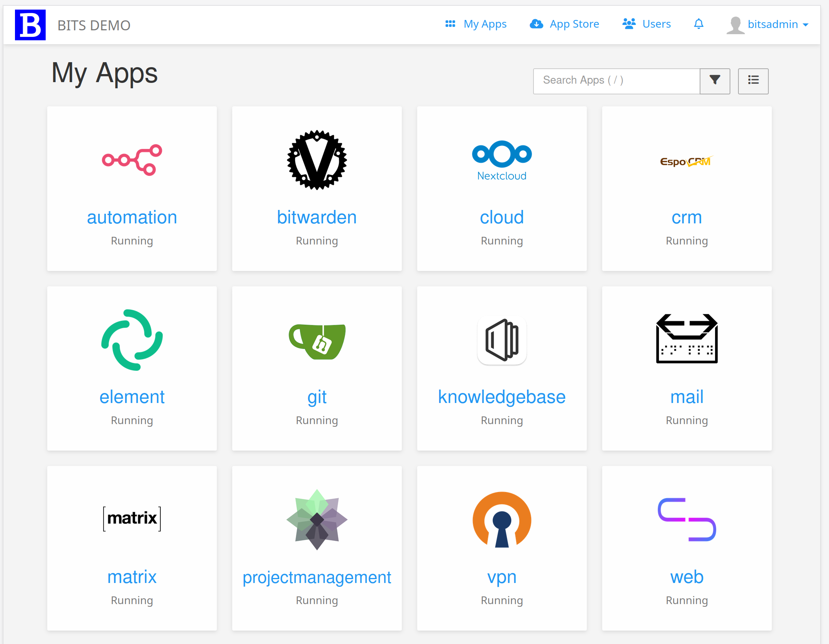Click the n8n automation icon
Screen dimensions: 829x644
tap(132, 160)
